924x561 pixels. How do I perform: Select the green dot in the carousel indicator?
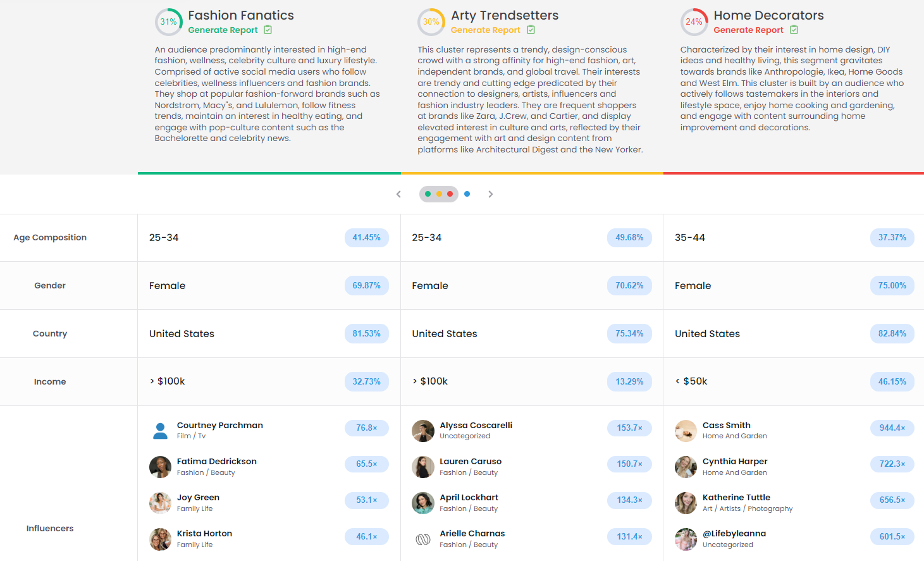pyautogui.click(x=429, y=194)
